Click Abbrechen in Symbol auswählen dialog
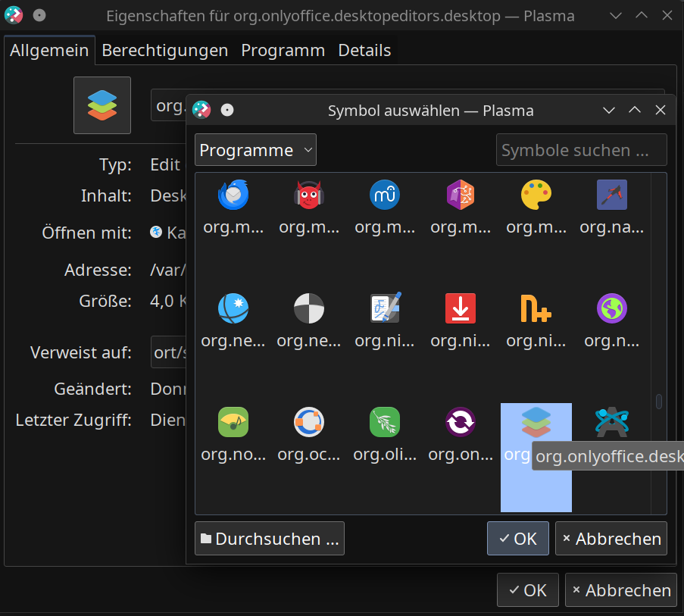Image resolution: width=684 pixels, height=616 pixels. [611, 539]
